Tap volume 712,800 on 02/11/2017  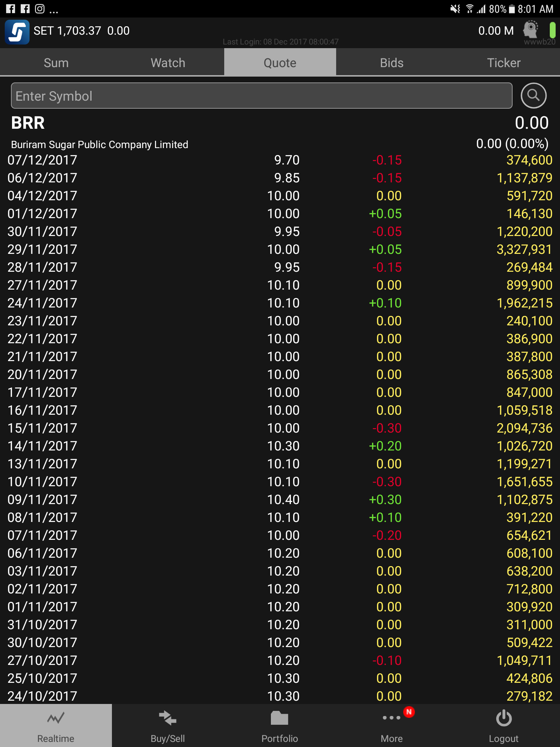click(x=529, y=589)
